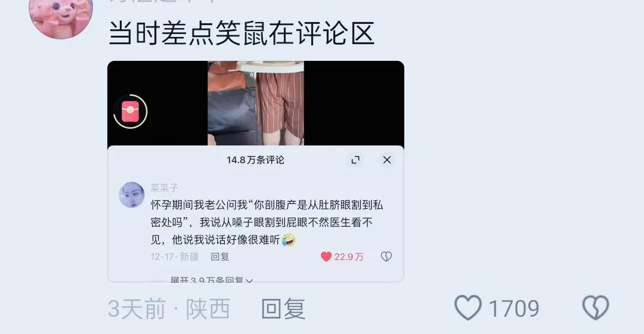Expand the comments panel to fullscreen
The width and height of the screenshot is (644, 334).
tap(355, 160)
